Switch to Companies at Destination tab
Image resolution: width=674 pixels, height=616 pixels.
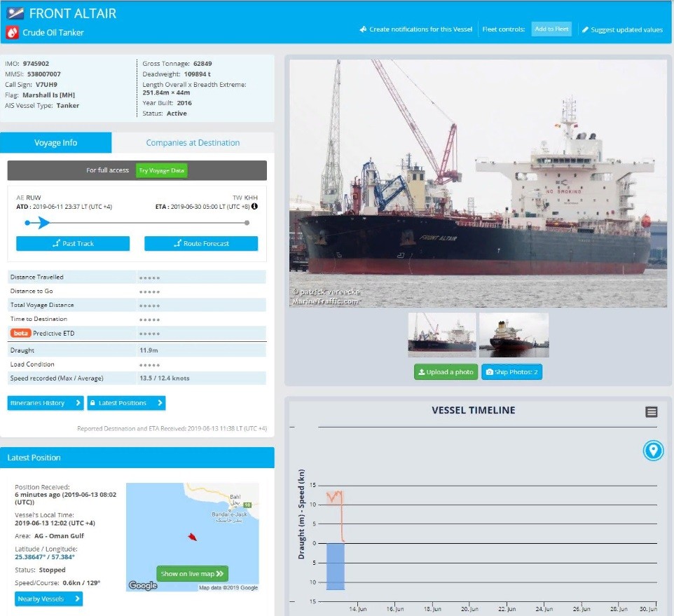click(193, 143)
